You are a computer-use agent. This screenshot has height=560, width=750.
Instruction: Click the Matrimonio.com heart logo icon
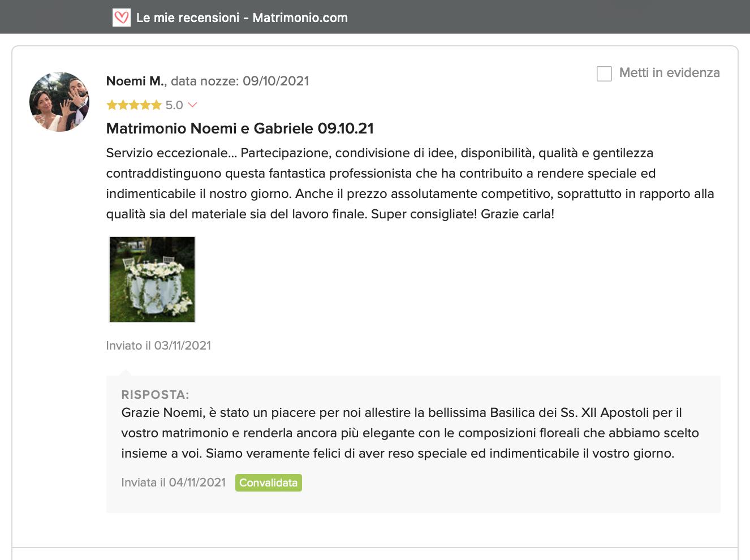click(x=122, y=18)
